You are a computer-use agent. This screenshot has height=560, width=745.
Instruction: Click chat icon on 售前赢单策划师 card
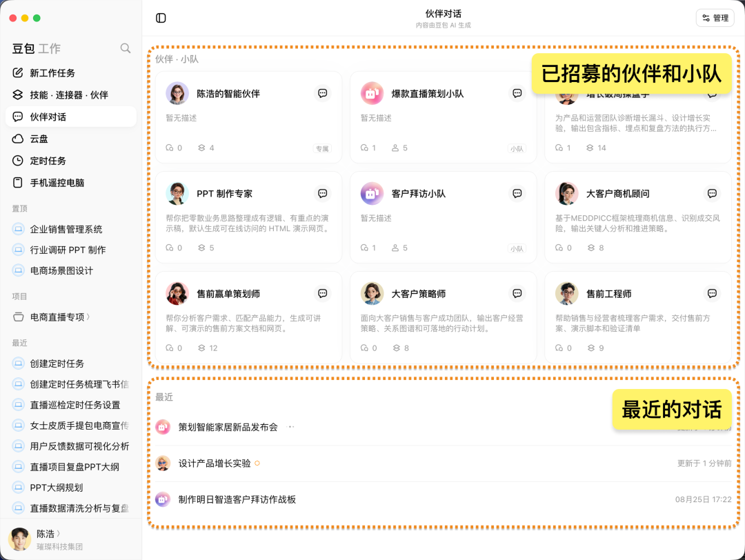click(323, 294)
